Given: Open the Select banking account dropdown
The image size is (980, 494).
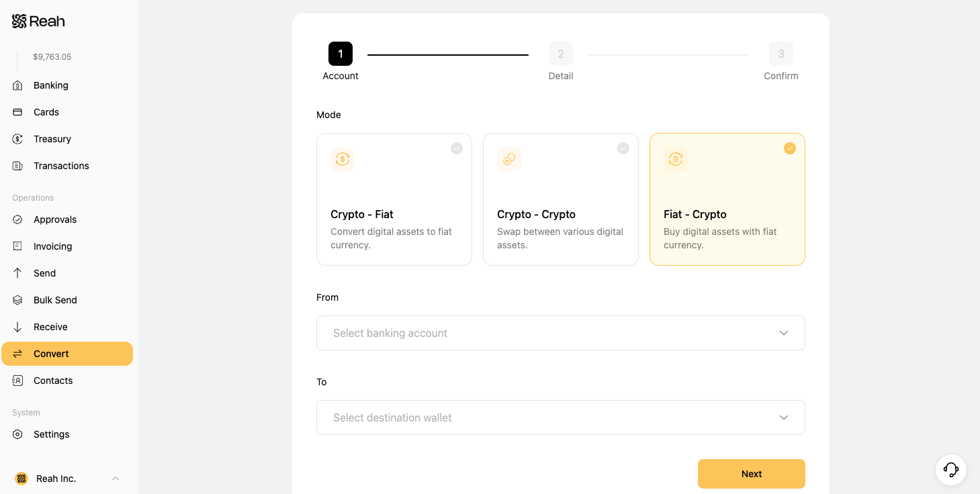Looking at the screenshot, I should coord(561,333).
